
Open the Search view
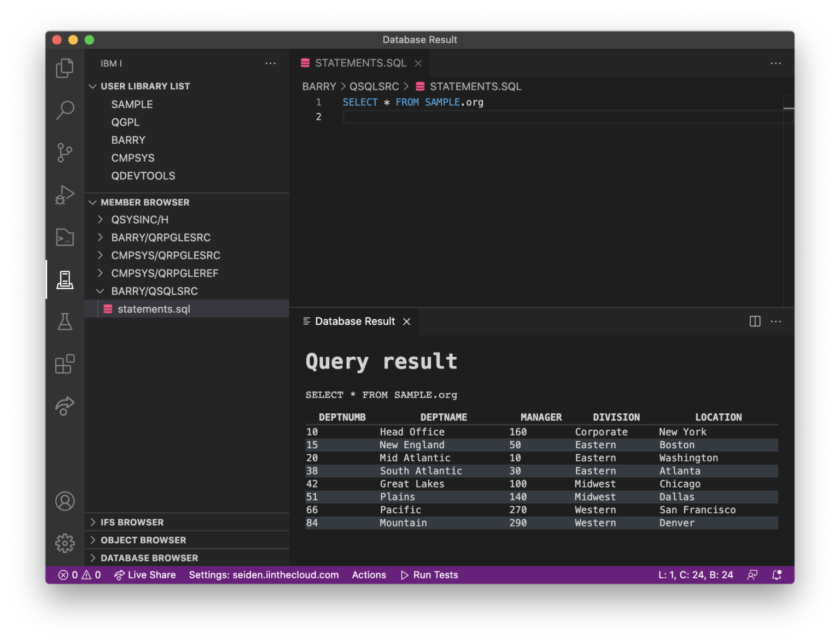coord(65,110)
